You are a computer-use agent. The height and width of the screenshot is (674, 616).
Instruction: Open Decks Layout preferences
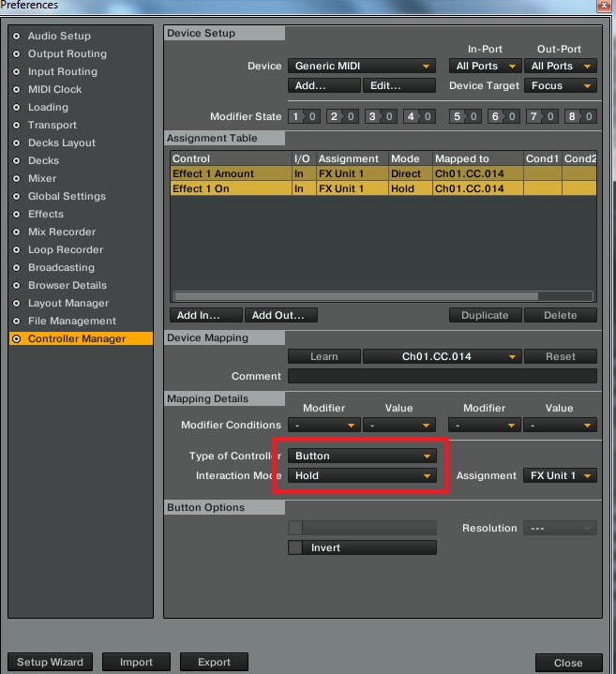[62, 143]
